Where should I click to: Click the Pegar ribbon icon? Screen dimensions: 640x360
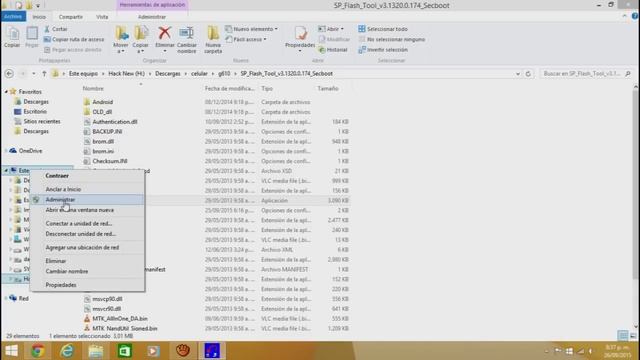pos(32,37)
